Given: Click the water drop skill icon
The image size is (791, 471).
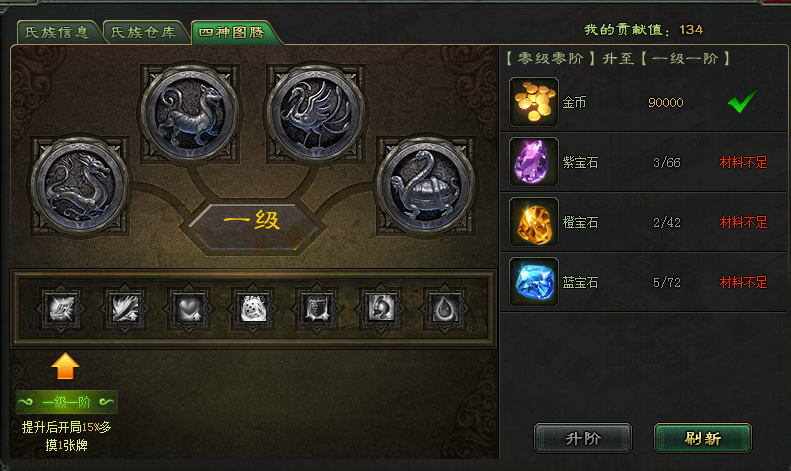Looking at the screenshot, I should [445, 309].
